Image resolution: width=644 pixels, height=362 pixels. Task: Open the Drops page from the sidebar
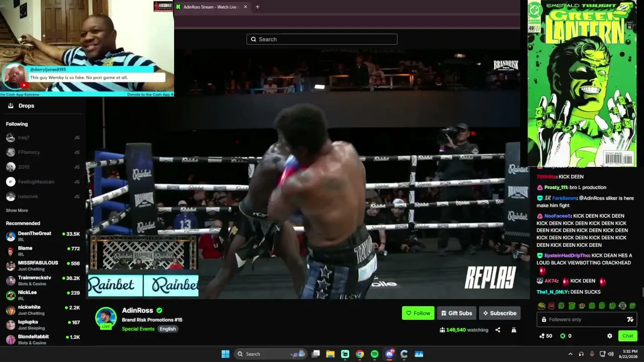26,106
